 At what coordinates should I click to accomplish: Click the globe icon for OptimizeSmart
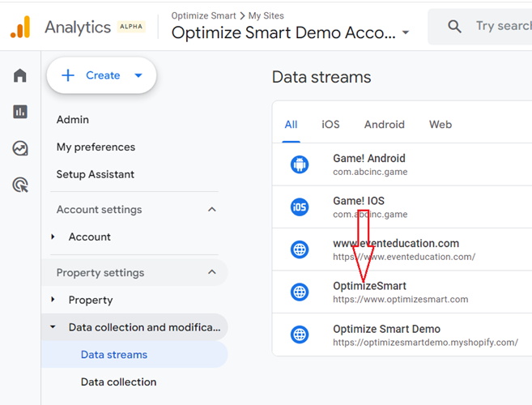click(x=300, y=292)
